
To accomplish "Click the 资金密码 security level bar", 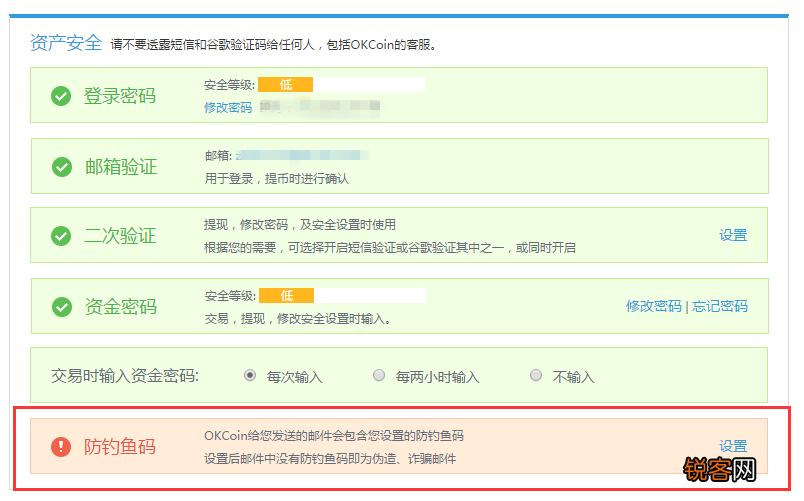I will 343,296.
